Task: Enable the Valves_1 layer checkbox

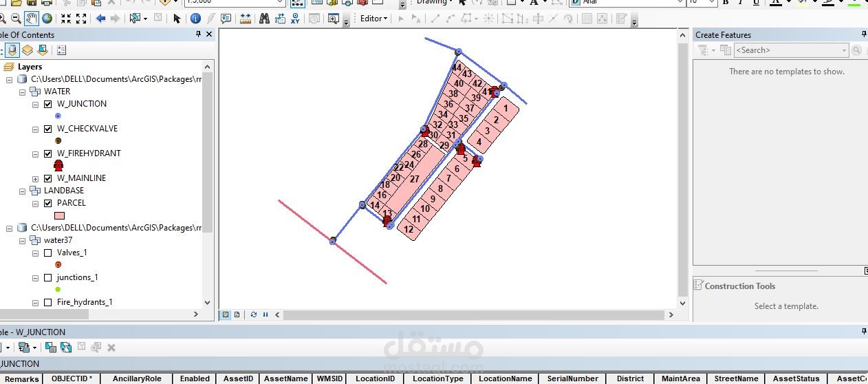Action: tap(48, 253)
